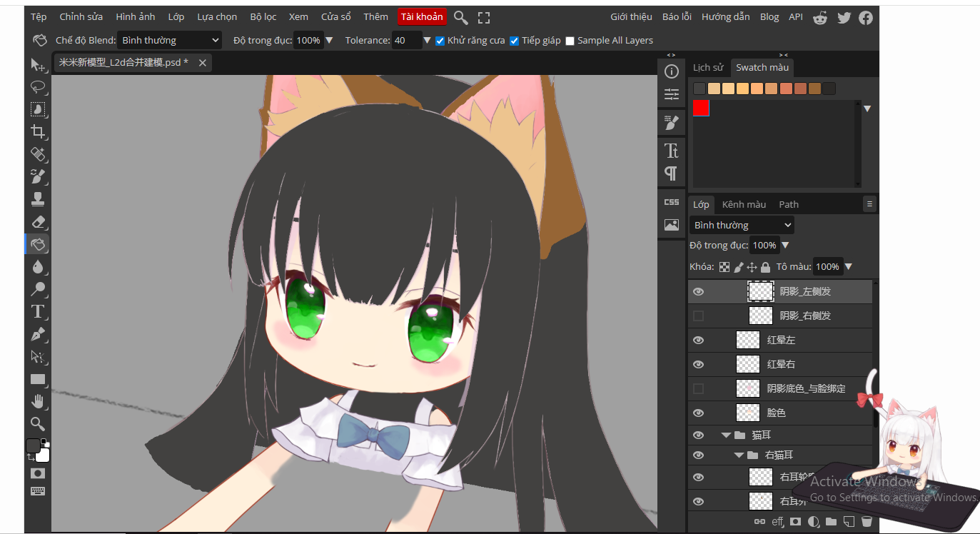Switch to the Path tab
This screenshot has width=980, height=534.
(789, 204)
